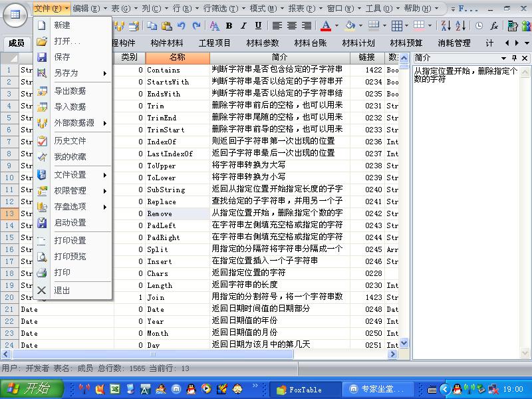Open the font color dropdown arrow
The image size is (532, 399).
336,26
